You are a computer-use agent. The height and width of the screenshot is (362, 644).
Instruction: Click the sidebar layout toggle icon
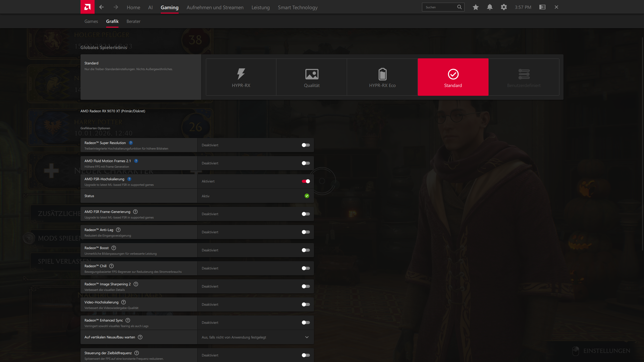pyautogui.click(x=542, y=7)
